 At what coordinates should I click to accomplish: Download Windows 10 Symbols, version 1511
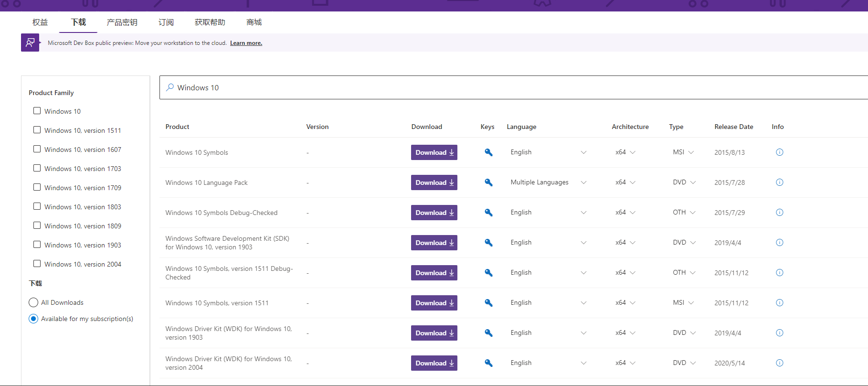point(434,303)
